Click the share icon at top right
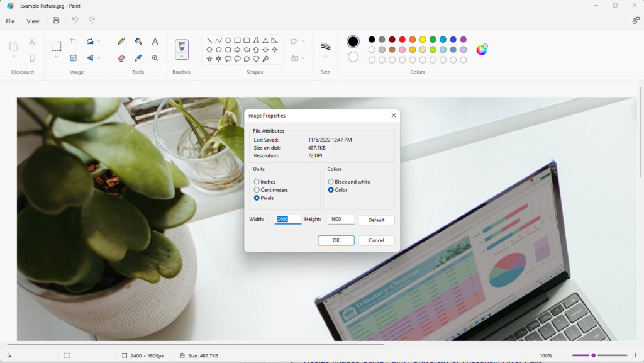 click(x=636, y=21)
